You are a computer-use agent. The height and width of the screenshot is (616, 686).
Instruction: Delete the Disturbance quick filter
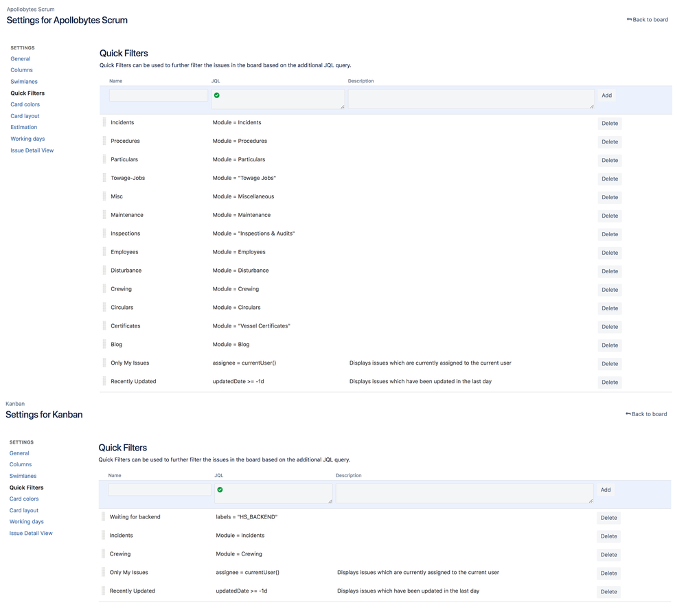click(610, 271)
